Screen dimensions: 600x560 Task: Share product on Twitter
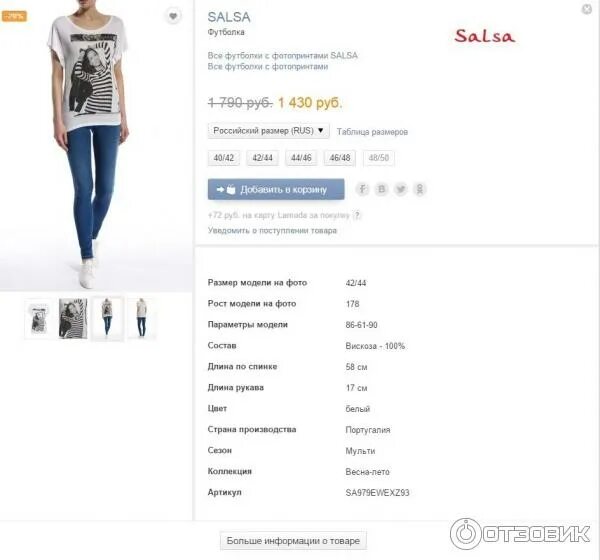pos(401,189)
